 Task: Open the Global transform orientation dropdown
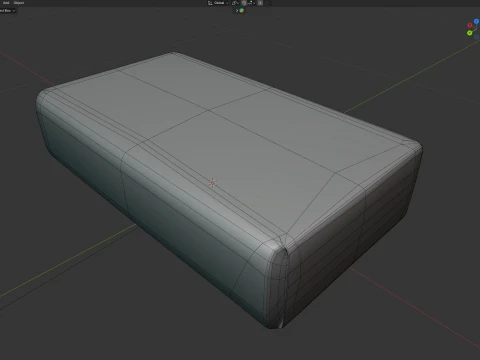coord(218,3)
